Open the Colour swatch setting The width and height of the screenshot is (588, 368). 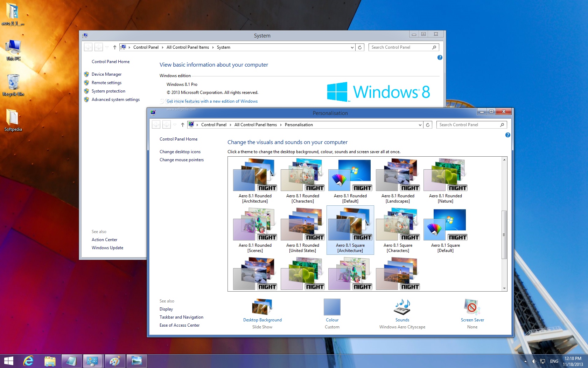(x=332, y=307)
